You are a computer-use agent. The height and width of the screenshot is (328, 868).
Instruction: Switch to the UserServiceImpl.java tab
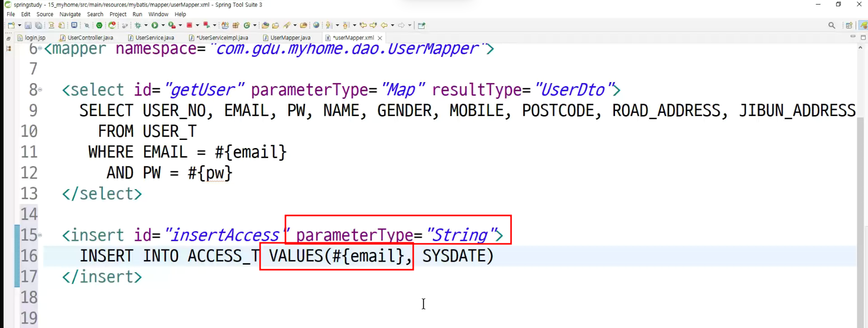219,38
